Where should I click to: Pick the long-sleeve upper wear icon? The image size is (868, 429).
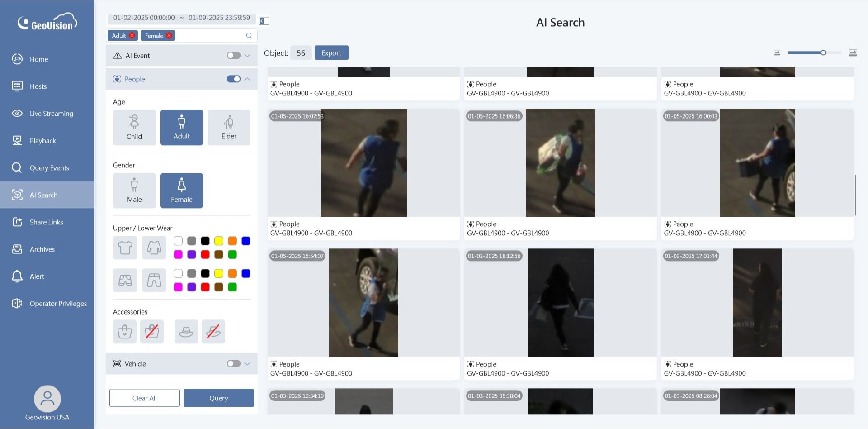tap(154, 248)
